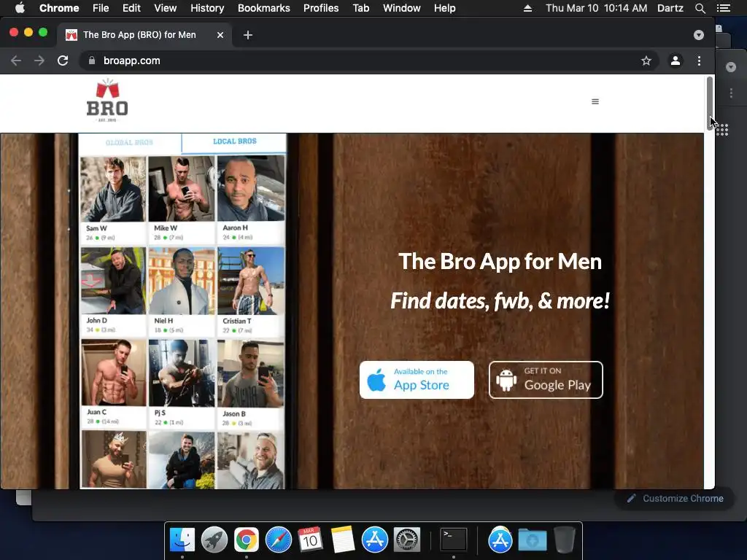
Task: Open the Edit menu
Action: [131, 8]
